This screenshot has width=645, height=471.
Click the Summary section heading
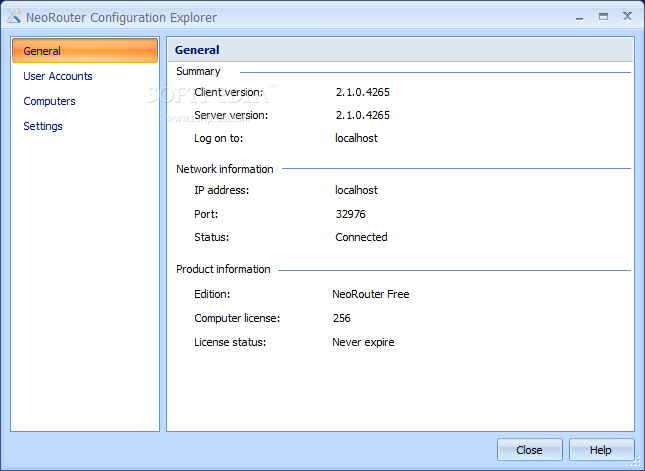click(x=198, y=71)
